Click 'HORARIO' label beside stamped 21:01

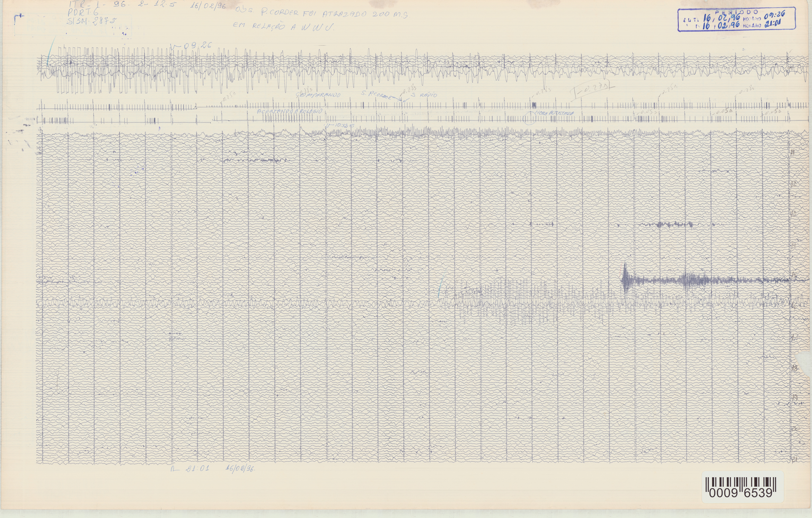click(752, 26)
